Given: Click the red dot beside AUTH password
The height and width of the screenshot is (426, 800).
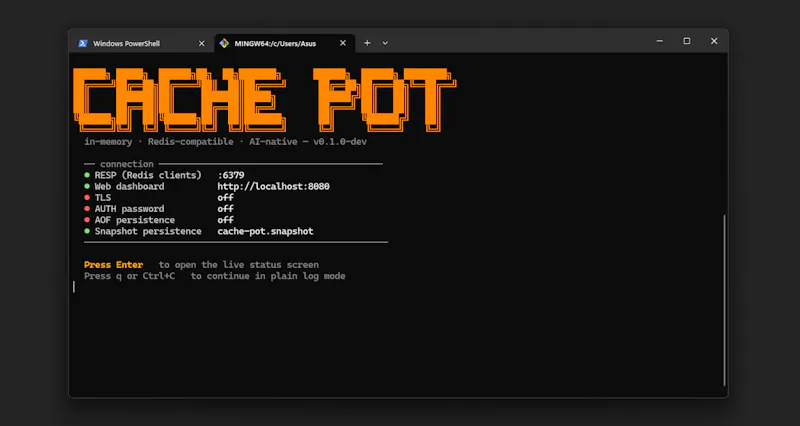Looking at the screenshot, I should point(87,209).
